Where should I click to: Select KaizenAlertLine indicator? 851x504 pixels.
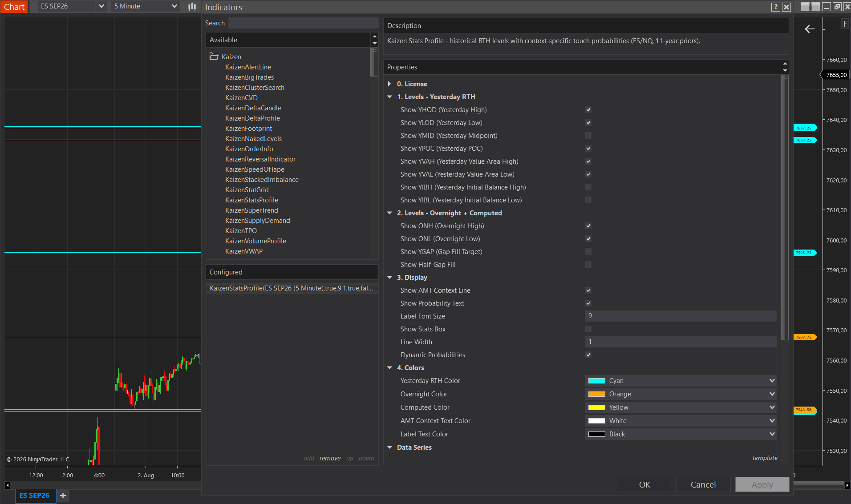[248, 67]
